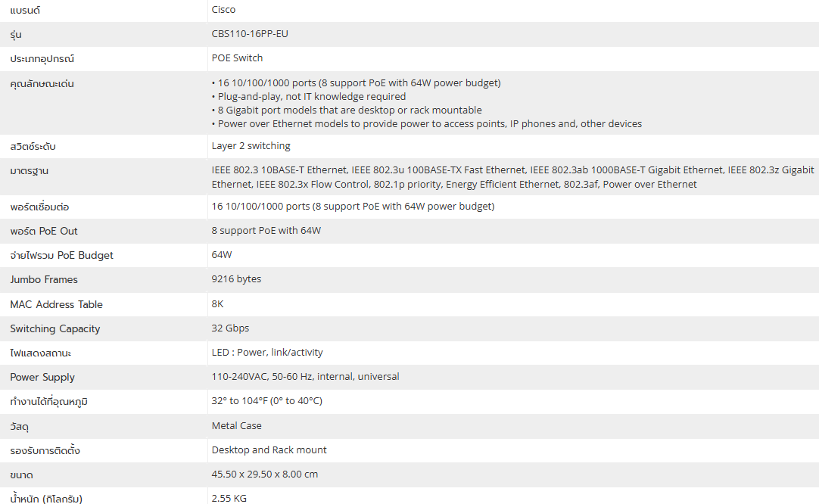Select the CBS110-16PP-EU model number text
819x504 pixels.
coord(250,34)
